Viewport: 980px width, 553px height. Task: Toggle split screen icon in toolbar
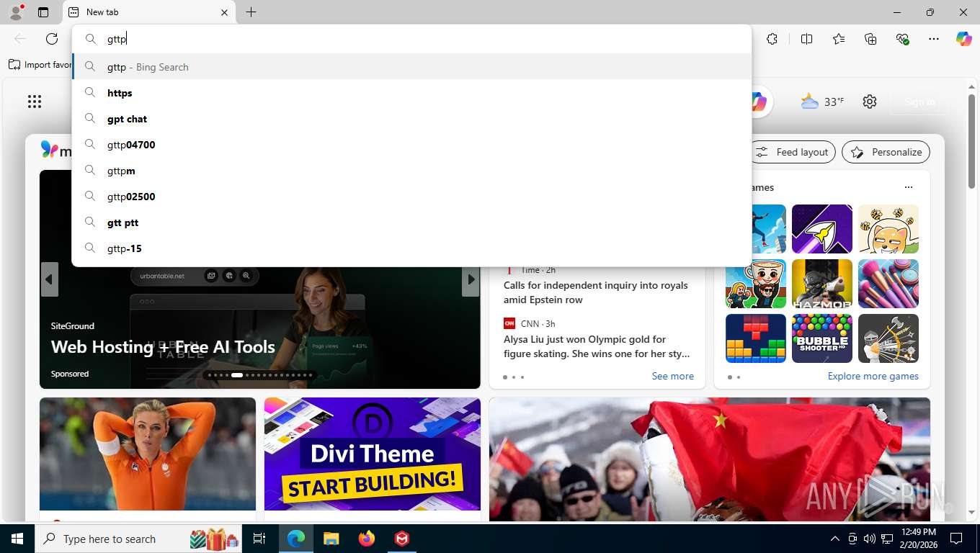pyautogui.click(x=807, y=39)
